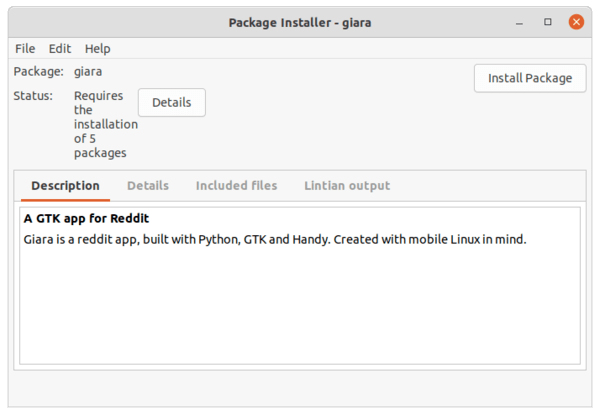This screenshot has height=415, width=600.
Task: Switch to the Included files tab
Action: (236, 186)
